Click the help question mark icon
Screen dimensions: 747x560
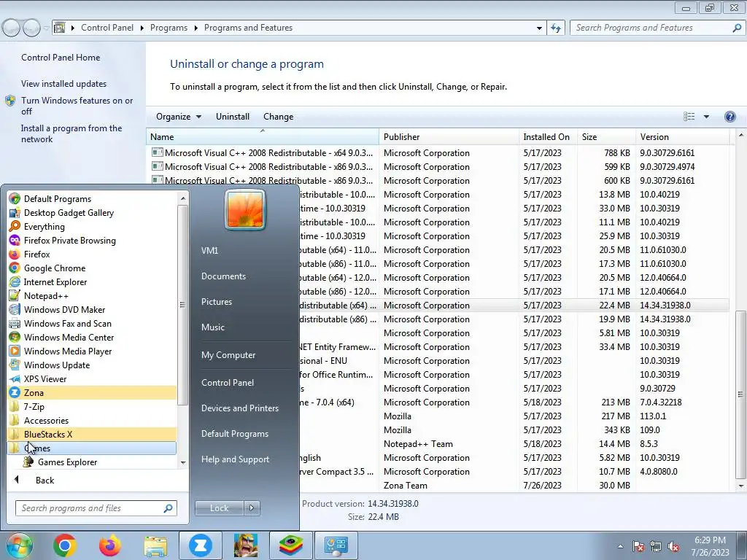(x=729, y=117)
